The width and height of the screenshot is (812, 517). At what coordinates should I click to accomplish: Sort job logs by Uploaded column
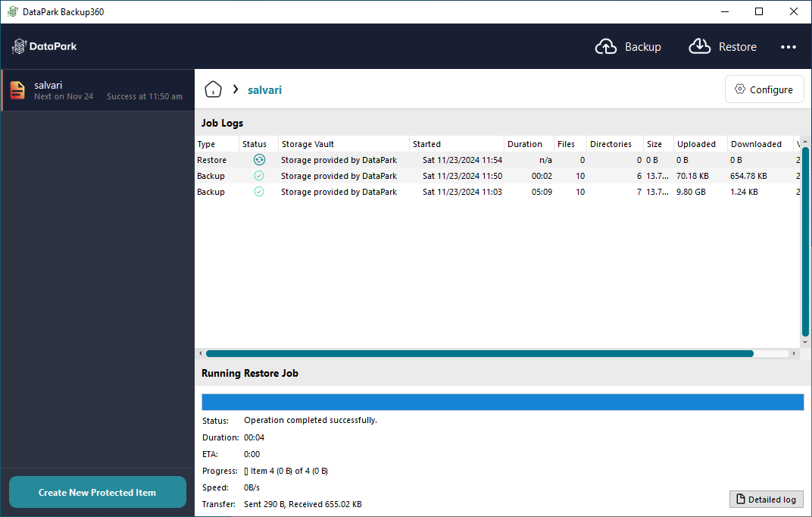pos(700,144)
